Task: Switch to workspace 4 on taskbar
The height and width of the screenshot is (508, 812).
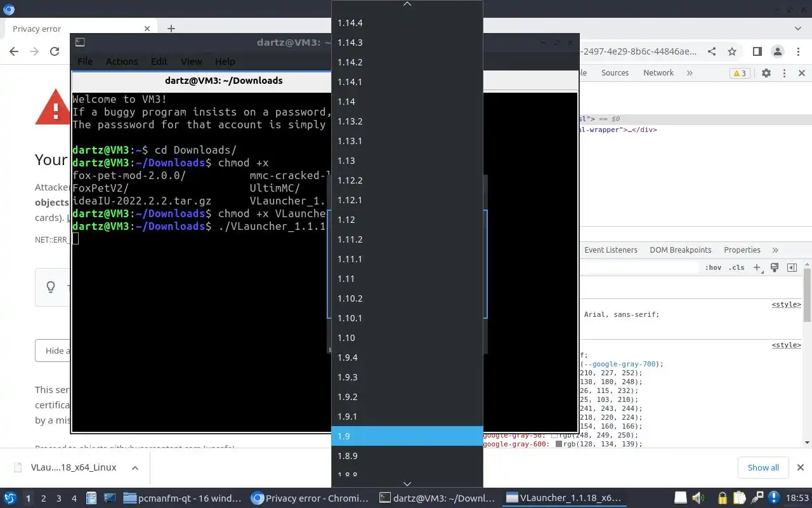Action: (x=74, y=498)
